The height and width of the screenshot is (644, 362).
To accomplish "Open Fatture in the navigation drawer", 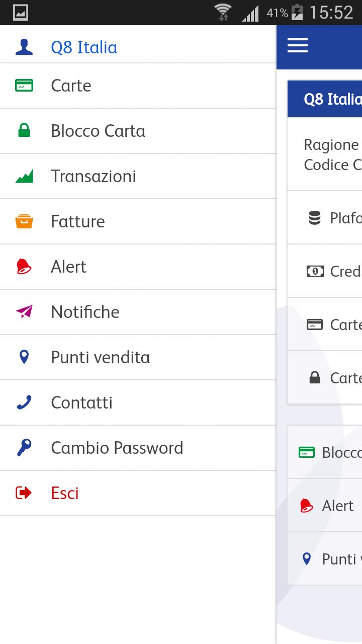I will 78,221.
